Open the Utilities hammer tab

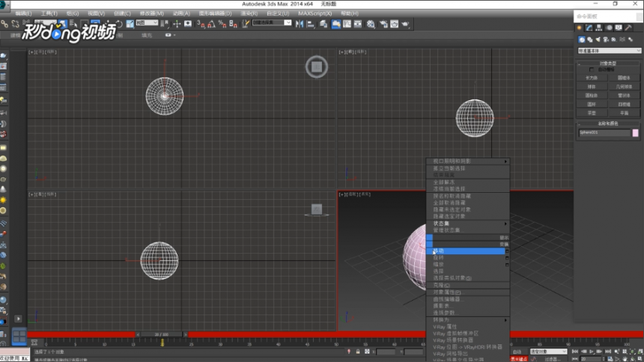[629, 28]
